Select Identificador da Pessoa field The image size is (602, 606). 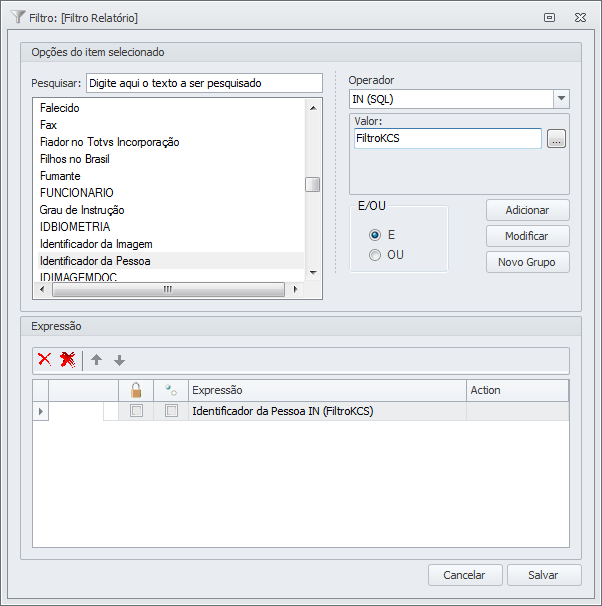click(x=171, y=261)
